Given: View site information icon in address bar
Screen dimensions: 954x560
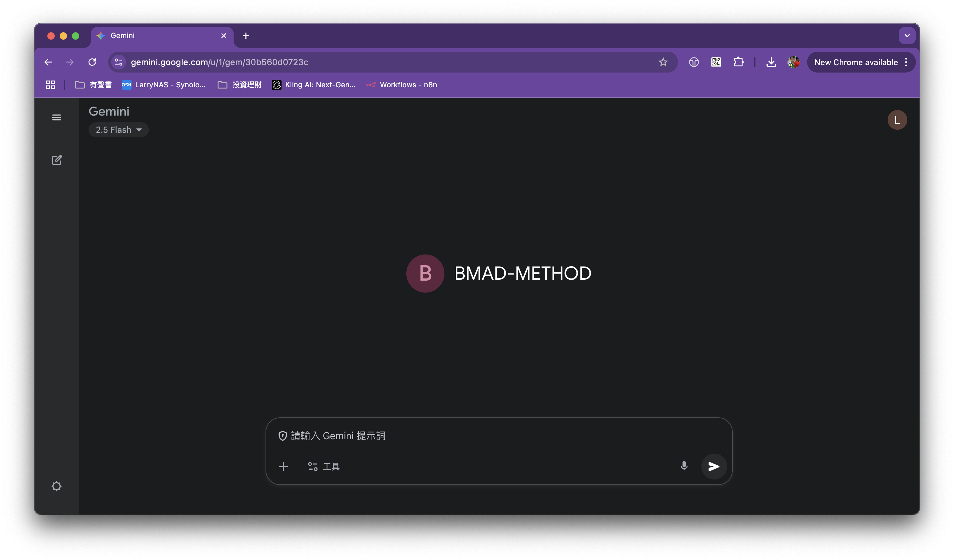Looking at the screenshot, I should point(119,62).
